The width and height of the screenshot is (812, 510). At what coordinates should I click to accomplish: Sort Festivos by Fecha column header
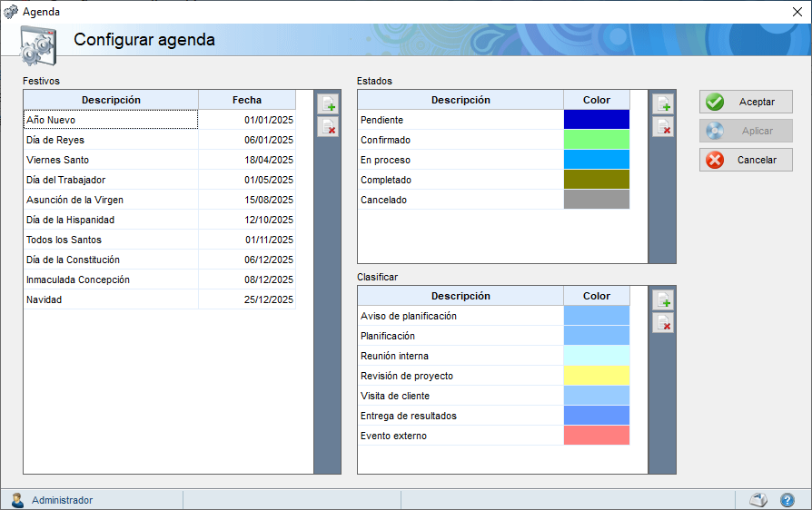pos(247,100)
